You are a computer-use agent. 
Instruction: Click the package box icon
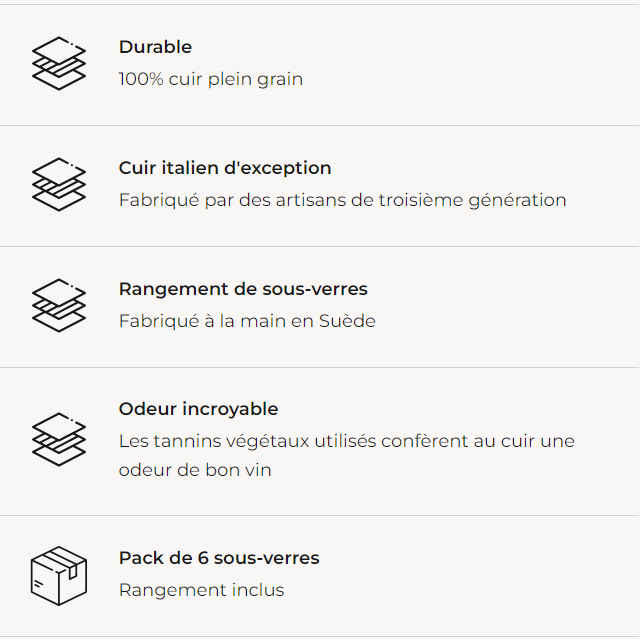(x=59, y=575)
